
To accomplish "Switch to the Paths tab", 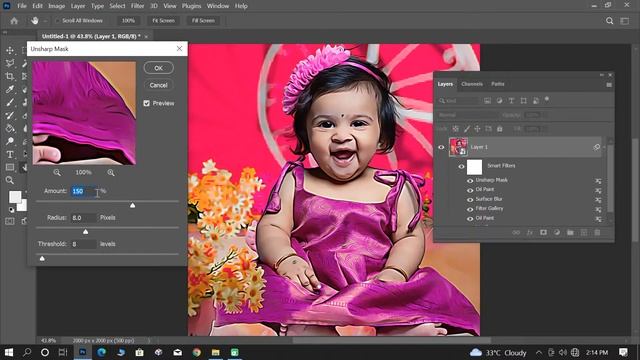I will (x=498, y=84).
